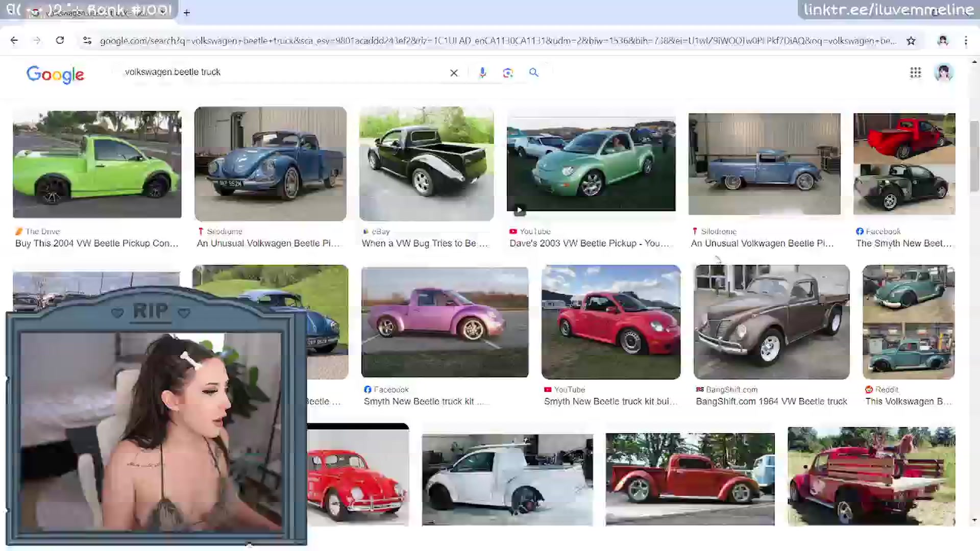Open the Google apps grid

pos(916,72)
